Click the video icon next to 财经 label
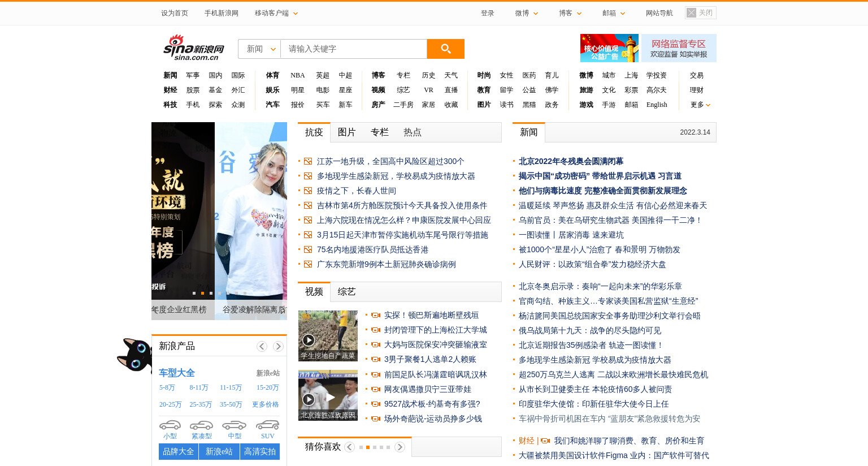868x466 pixels. [x=545, y=441]
